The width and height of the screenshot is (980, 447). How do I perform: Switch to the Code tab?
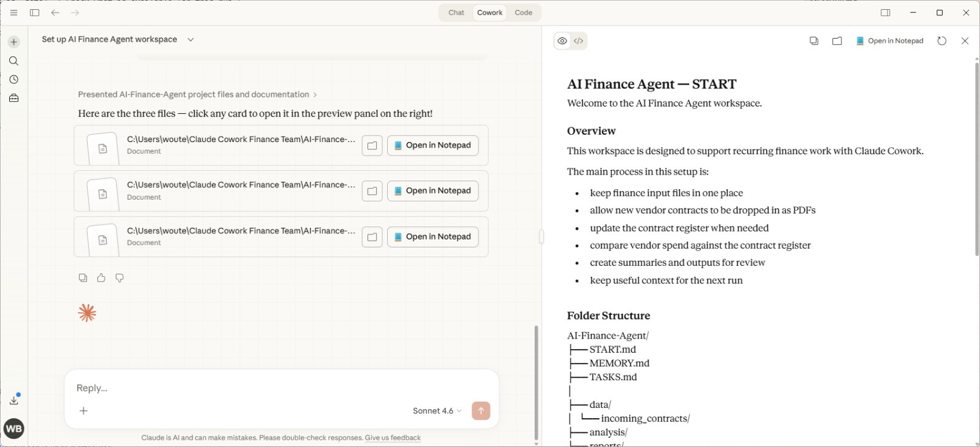[x=524, y=12]
